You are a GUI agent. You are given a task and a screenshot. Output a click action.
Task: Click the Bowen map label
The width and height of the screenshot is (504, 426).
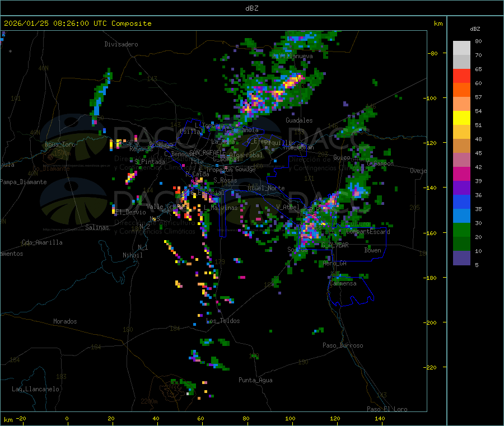[x=372, y=251]
